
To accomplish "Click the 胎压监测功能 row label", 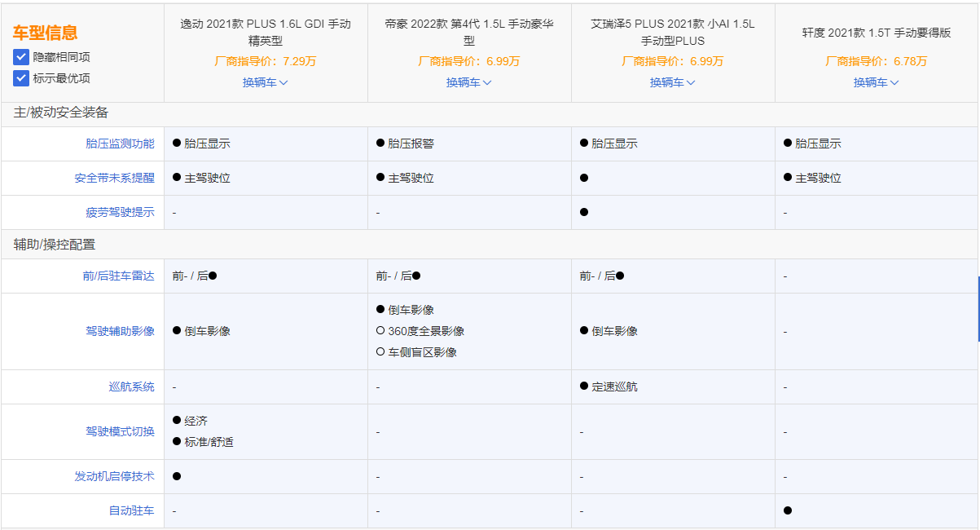I will tap(120, 144).
